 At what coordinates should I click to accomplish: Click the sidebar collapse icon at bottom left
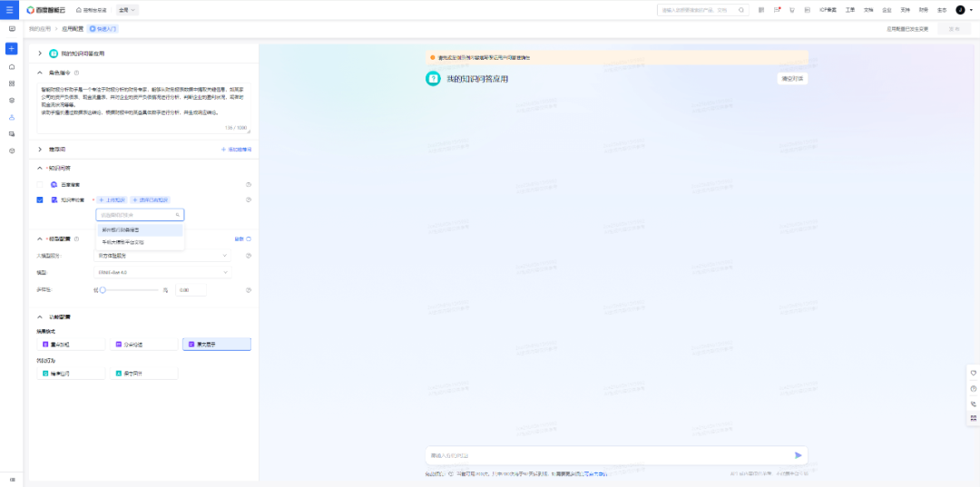[x=12, y=480]
